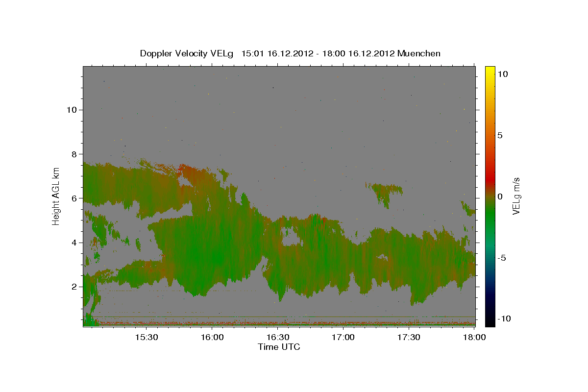The image size is (588, 392).
Task: Click the colorbar value 0 label
Action: point(500,196)
